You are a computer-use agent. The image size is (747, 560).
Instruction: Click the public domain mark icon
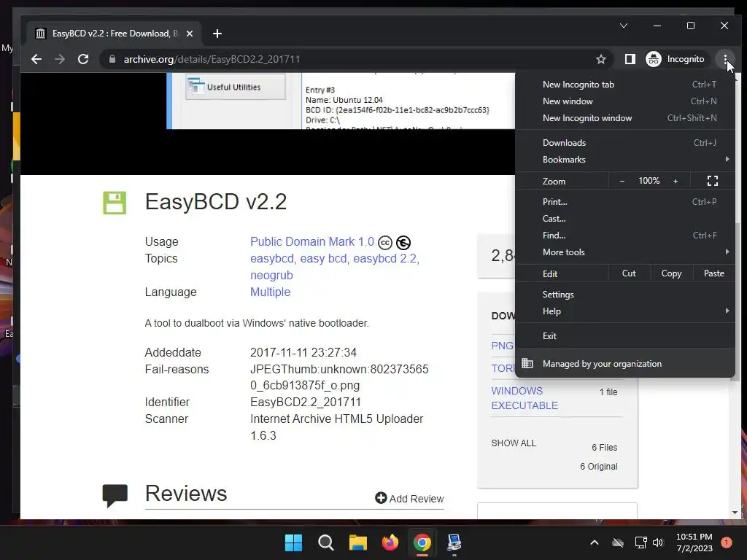pyautogui.click(x=403, y=243)
